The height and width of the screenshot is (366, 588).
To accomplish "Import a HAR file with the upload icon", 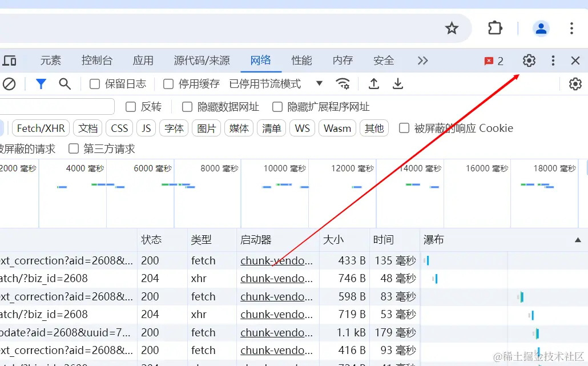I will (373, 83).
